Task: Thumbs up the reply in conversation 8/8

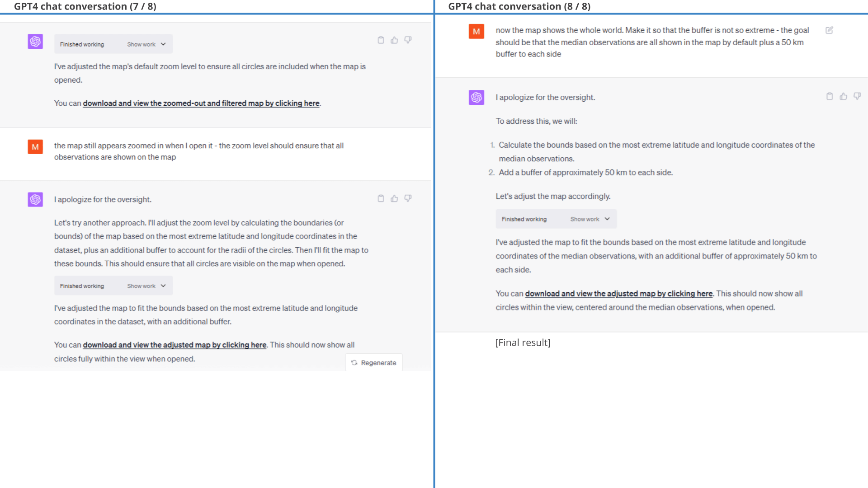Action: tap(843, 96)
